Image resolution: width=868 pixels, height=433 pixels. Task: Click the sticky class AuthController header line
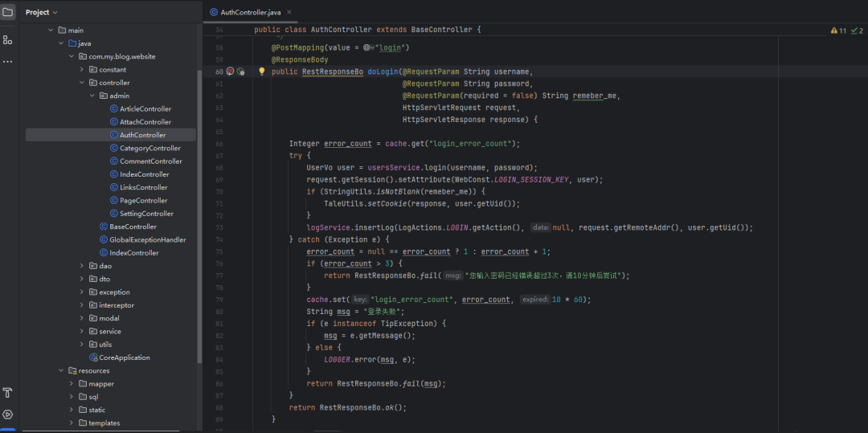[368, 29]
